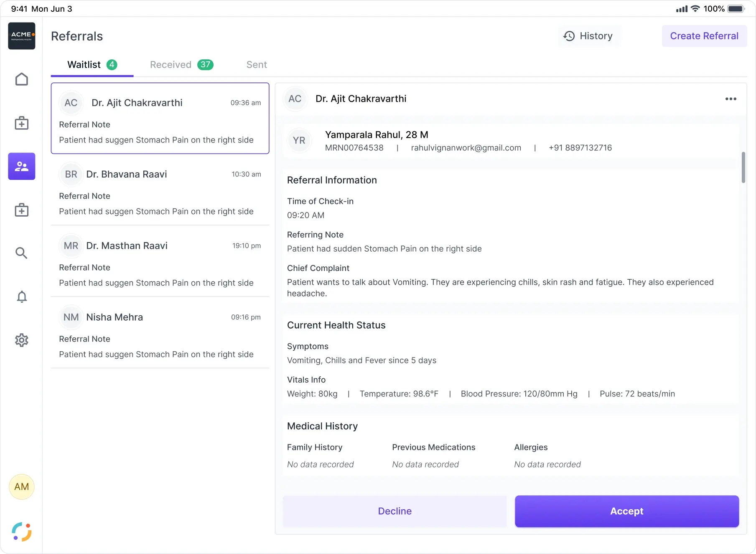Select Dr. Masthan Raavi referral entry

(160, 261)
